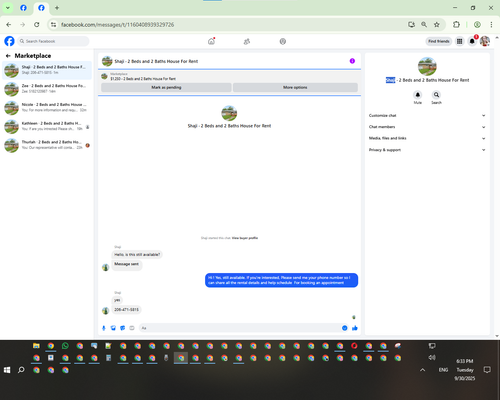
Task: Open the volume control in system tray
Action: pos(432,357)
